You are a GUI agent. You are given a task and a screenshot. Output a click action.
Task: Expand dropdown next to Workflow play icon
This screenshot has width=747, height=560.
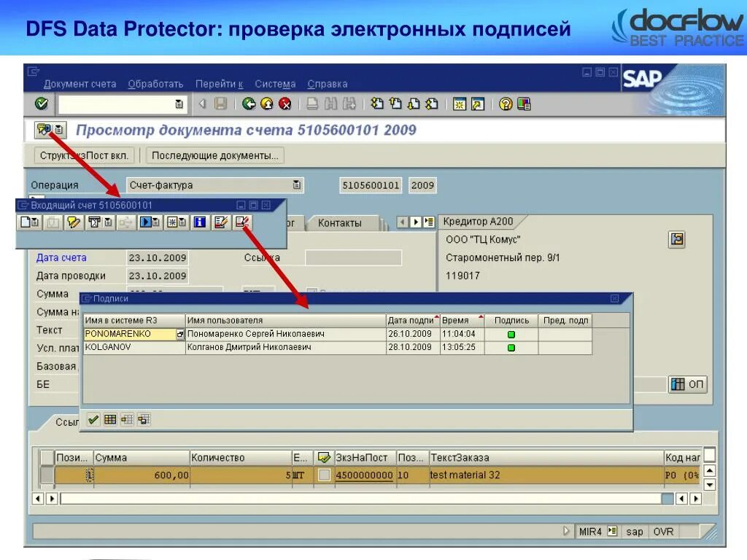pyautogui.click(x=156, y=222)
